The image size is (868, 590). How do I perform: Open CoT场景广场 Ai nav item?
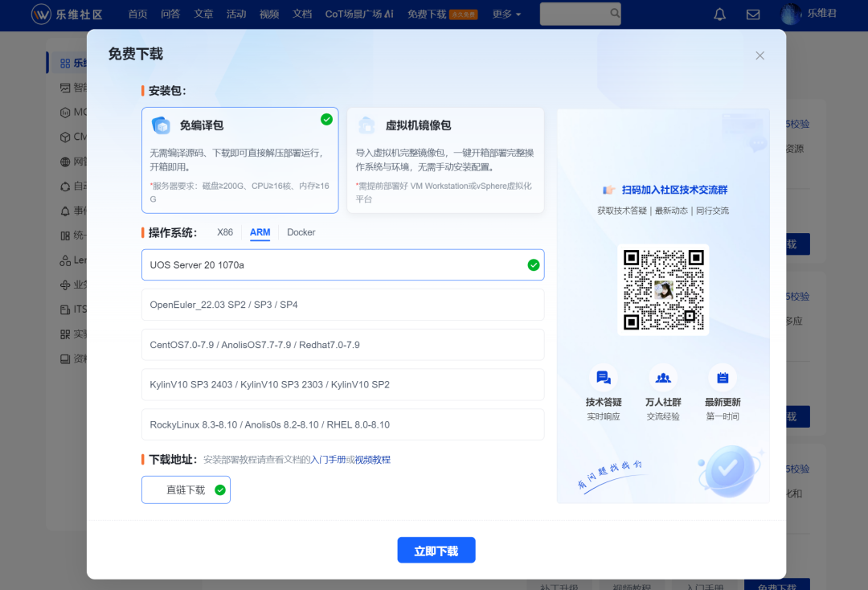[x=359, y=14]
